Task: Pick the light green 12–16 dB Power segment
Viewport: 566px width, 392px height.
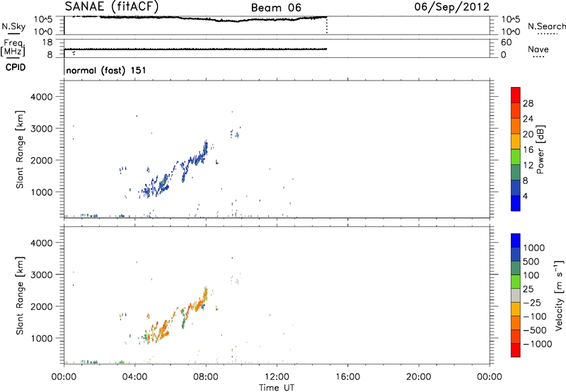Action: pyautogui.click(x=516, y=157)
